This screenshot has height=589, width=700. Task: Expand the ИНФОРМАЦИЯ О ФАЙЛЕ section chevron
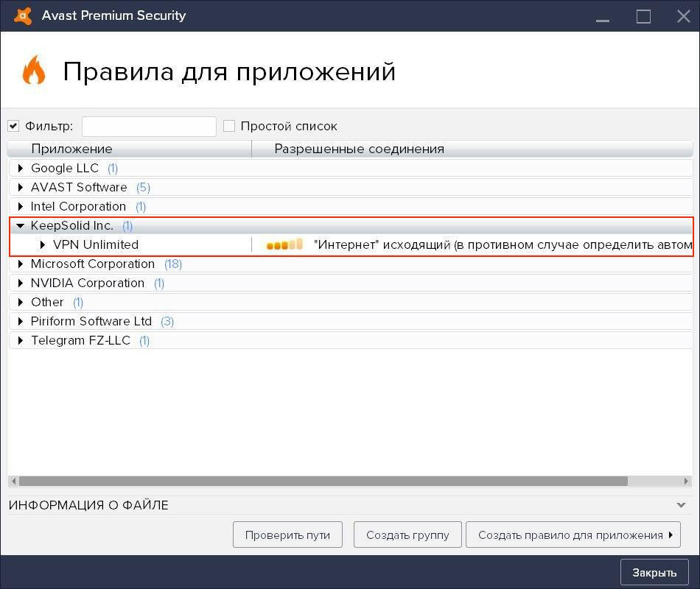click(x=681, y=505)
